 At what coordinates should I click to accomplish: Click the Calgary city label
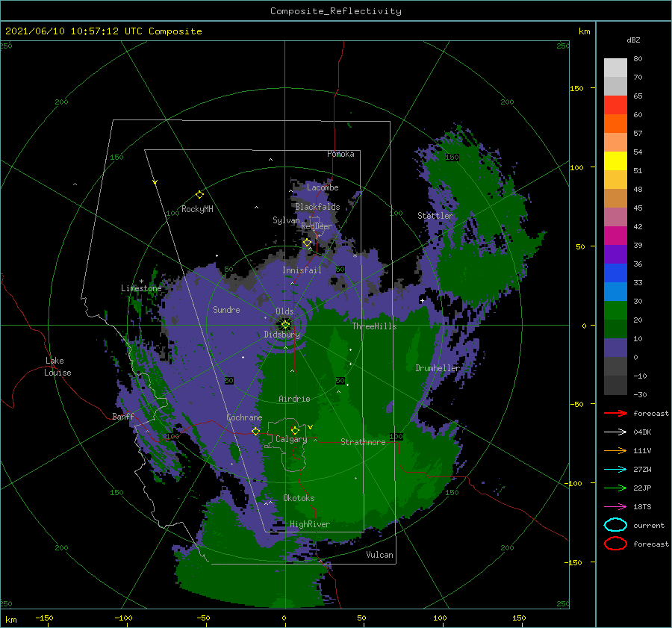coord(291,439)
